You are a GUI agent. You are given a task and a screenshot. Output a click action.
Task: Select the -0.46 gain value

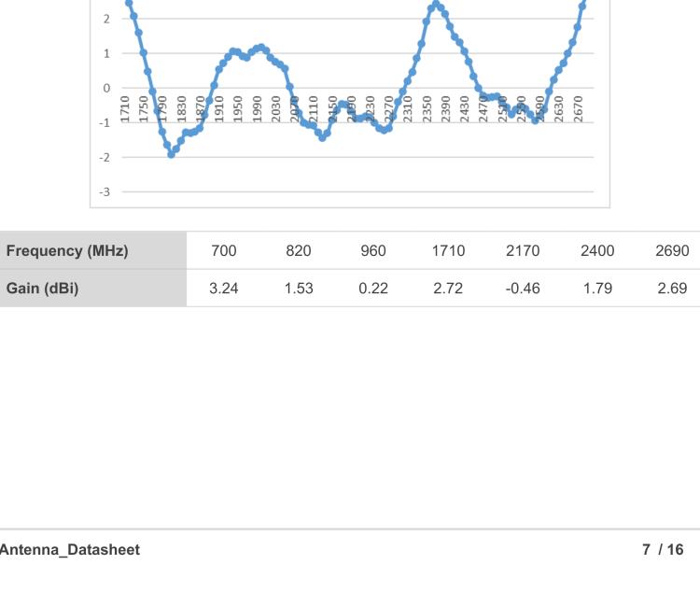521,288
